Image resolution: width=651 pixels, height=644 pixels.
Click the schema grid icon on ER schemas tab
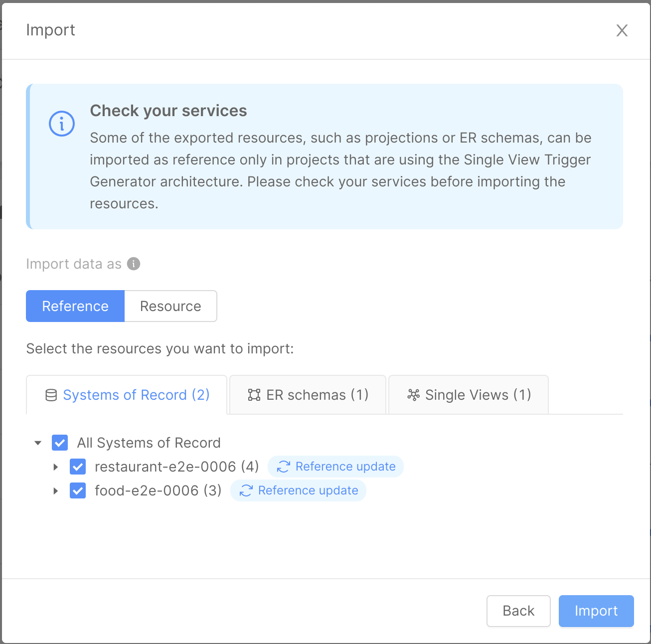[x=254, y=394]
